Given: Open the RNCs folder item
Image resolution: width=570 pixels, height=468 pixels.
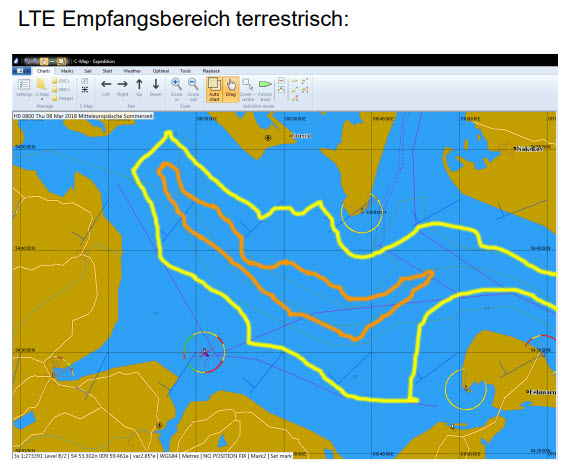Looking at the screenshot, I should pos(61,89).
